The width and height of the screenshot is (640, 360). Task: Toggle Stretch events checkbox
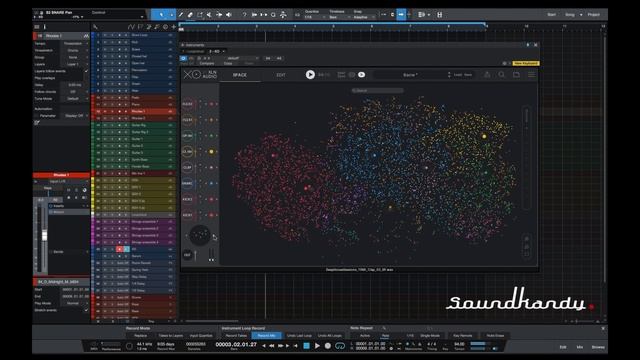point(86,310)
